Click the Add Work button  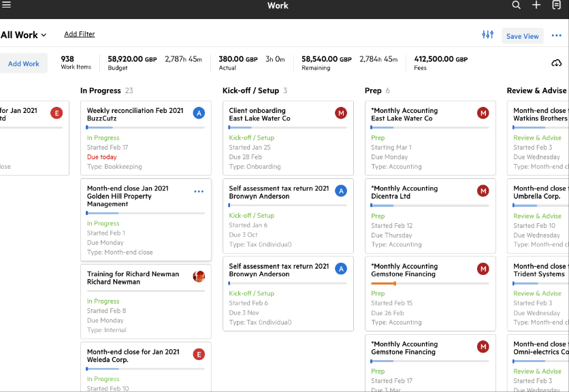(x=24, y=64)
